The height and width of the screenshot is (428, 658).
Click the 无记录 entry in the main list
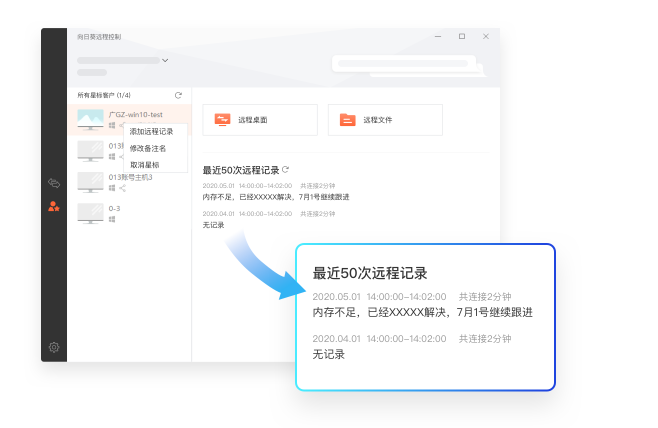[213, 225]
